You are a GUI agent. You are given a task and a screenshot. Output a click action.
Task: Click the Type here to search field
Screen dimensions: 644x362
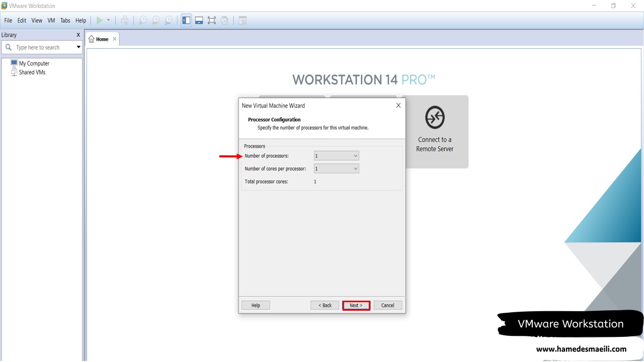42,47
